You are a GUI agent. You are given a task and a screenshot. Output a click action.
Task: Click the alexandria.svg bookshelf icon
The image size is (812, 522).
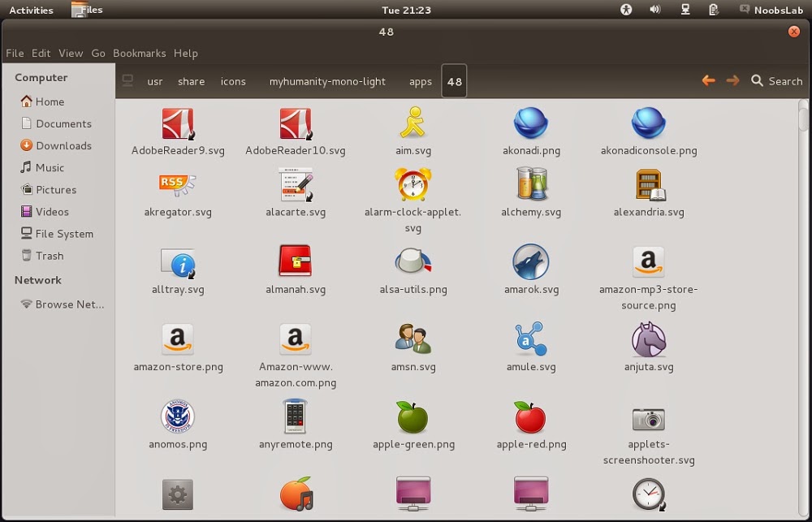(x=650, y=185)
